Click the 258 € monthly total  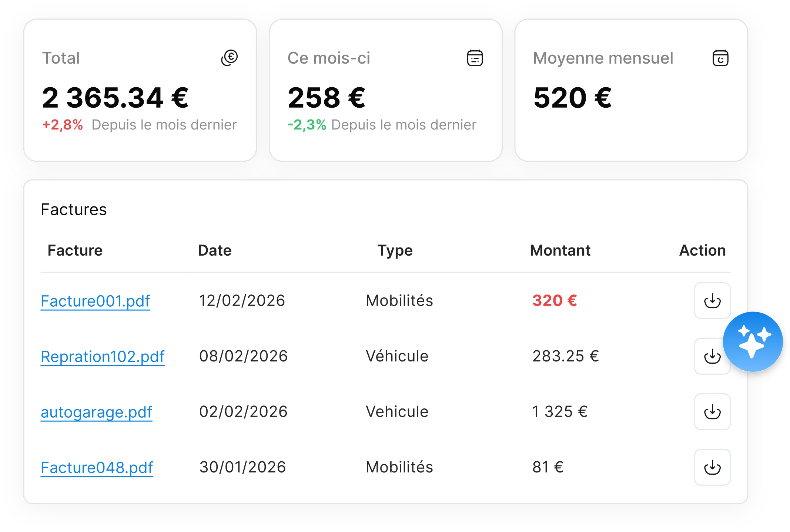[326, 97]
